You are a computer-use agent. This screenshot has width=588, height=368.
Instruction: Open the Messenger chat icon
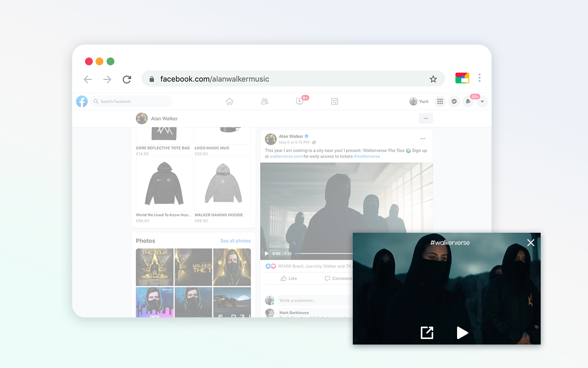[x=454, y=101]
